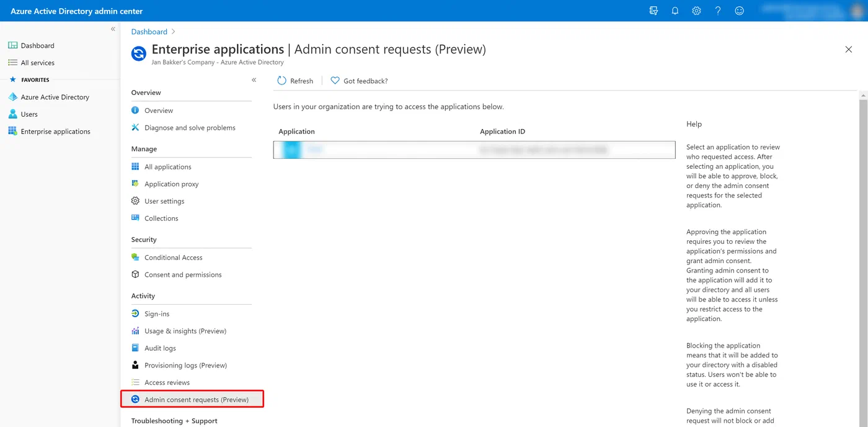Open Collections
The height and width of the screenshot is (427, 868).
point(161,218)
